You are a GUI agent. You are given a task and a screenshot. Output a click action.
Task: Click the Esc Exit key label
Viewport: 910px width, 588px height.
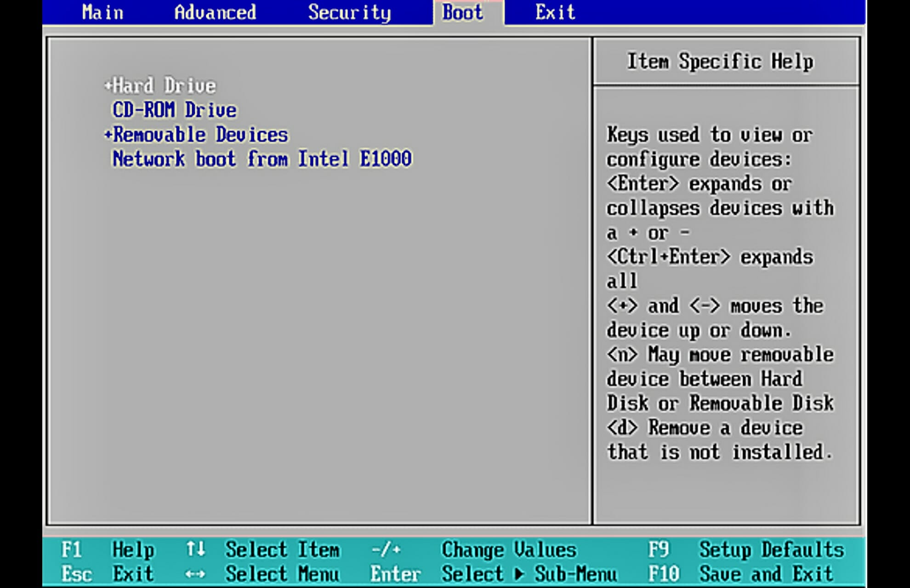[x=77, y=574]
